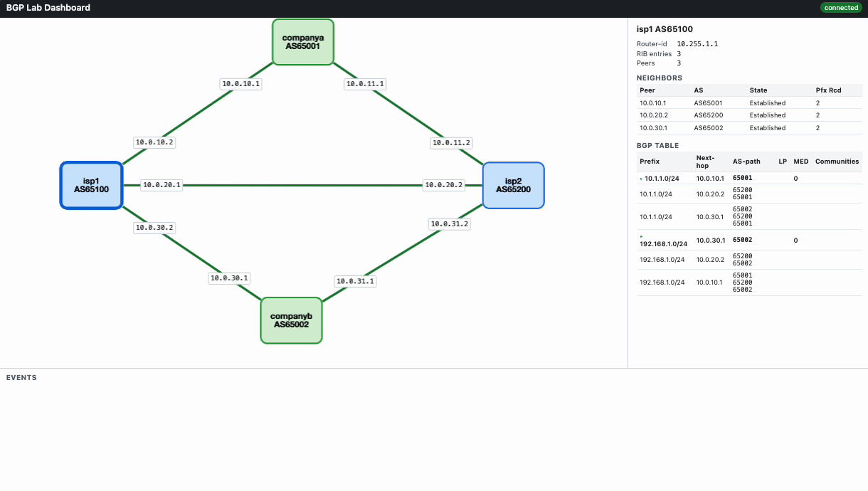868x491 pixels.
Task: Click the EVENTS section heading
Action: [21, 378]
